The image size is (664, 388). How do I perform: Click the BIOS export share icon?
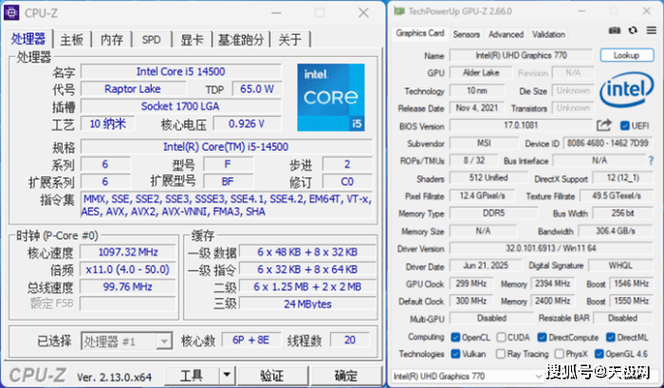604,125
